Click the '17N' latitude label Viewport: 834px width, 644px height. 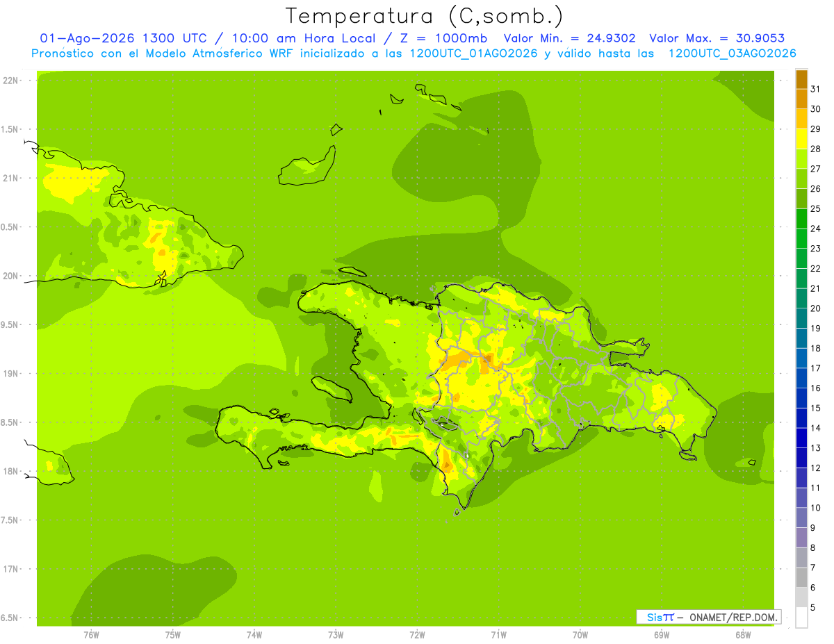click(x=10, y=569)
